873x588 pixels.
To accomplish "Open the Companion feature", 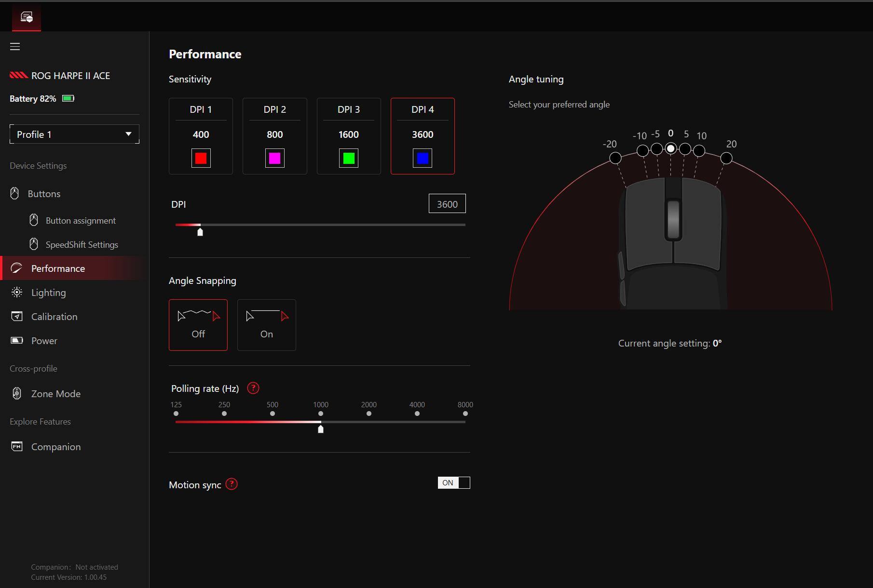I will coord(55,447).
